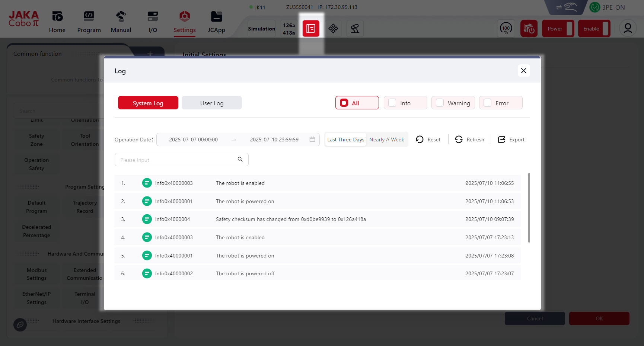Switch to the User Log tab

(x=212, y=103)
